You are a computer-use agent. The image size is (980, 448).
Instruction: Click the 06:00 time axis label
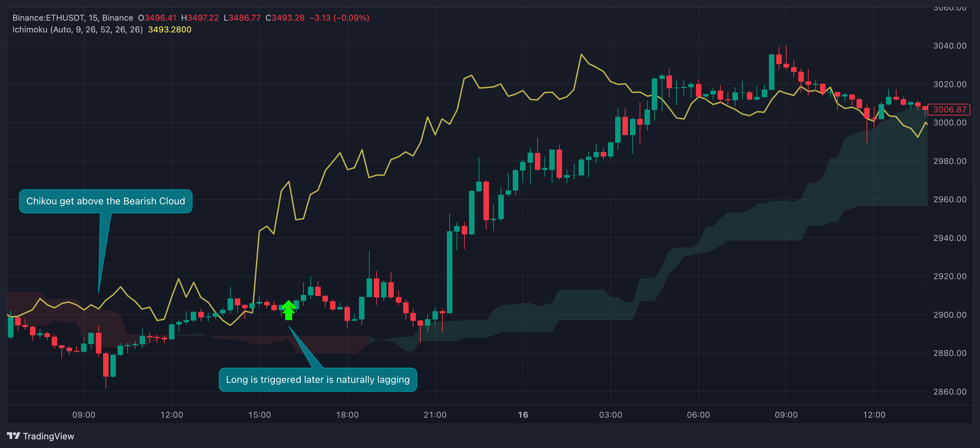click(x=698, y=415)
